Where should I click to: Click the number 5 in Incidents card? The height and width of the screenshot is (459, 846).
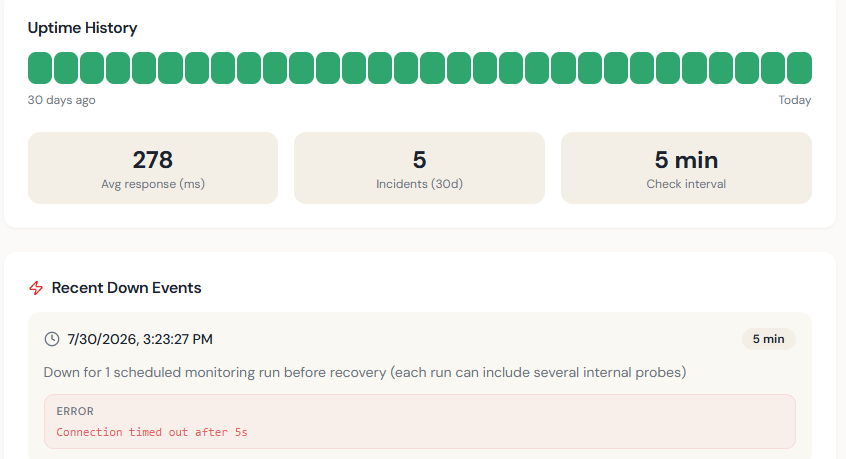419,160
